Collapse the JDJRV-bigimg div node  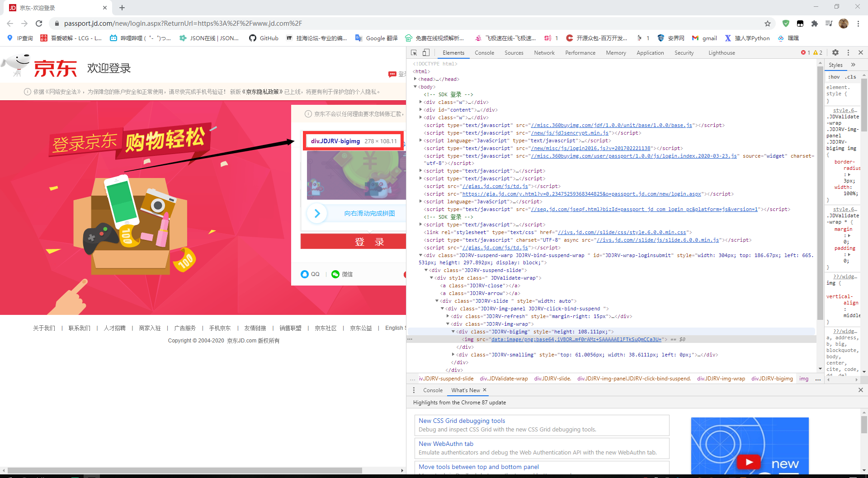(x=453, y=332)
